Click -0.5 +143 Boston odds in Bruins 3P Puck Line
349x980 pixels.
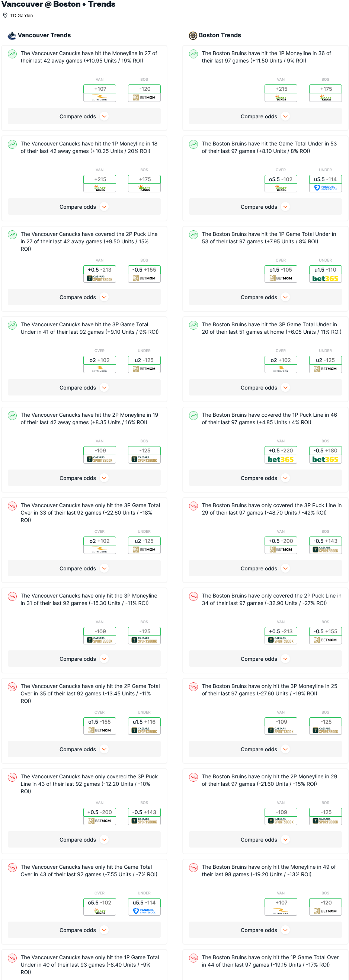325,541
